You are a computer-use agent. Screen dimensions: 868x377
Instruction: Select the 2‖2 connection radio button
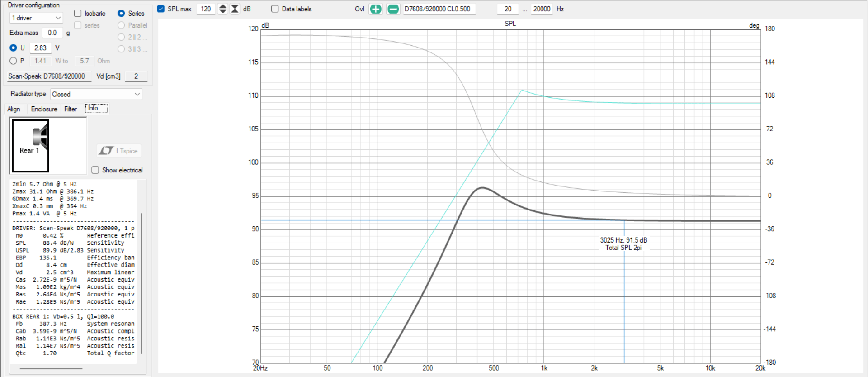(121, 37)
